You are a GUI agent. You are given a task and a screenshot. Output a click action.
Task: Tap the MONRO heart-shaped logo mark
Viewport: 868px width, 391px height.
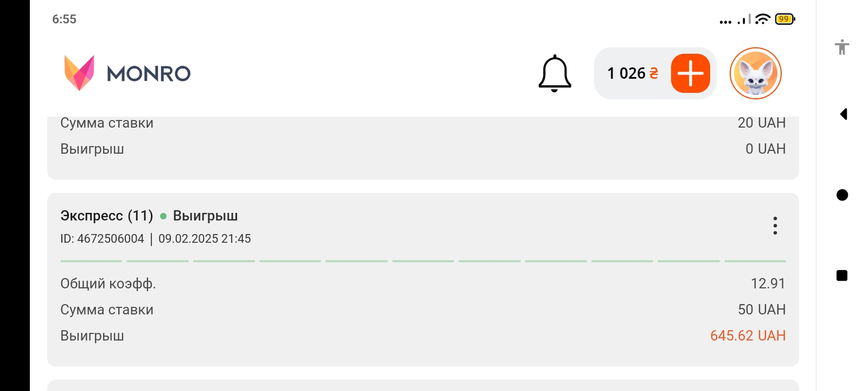(x=79, y=73)
